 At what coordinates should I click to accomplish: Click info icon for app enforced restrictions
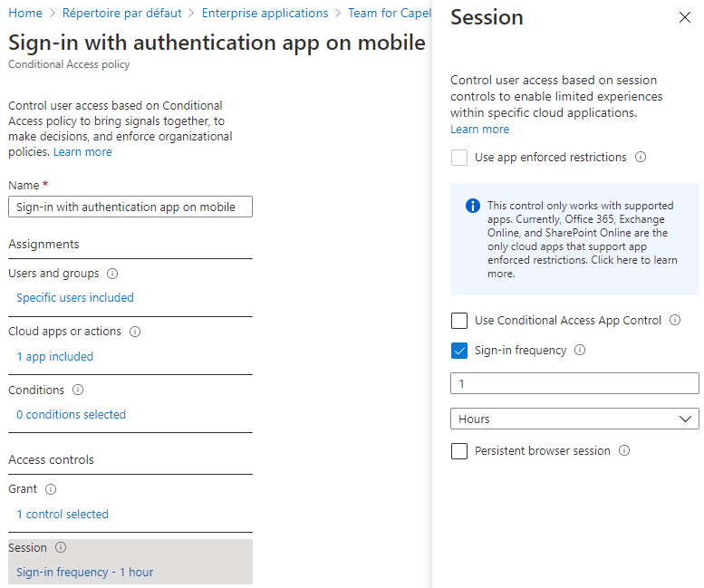click(x=641, y=158)
